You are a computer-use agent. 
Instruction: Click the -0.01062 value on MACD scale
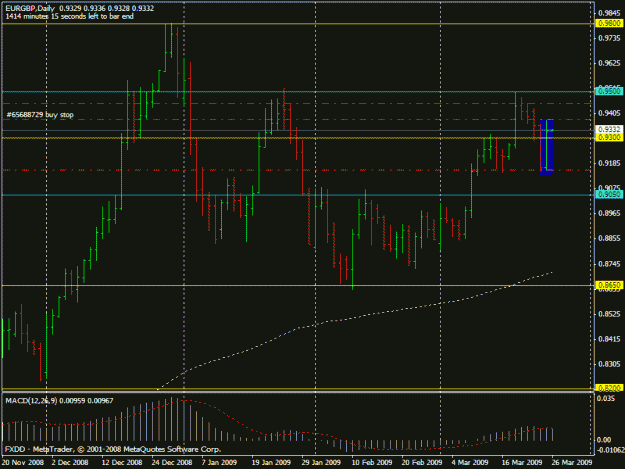pyautogui.click(x=610, y=450)
